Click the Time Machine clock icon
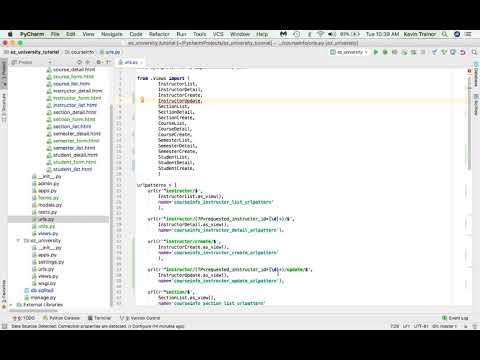 click(x=296, y=34)
